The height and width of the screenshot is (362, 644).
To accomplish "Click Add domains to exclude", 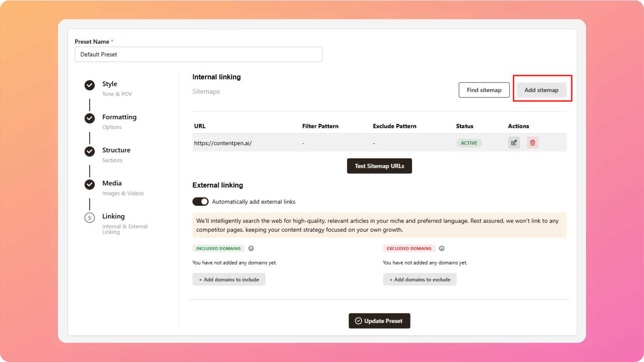I will point(419,280).
